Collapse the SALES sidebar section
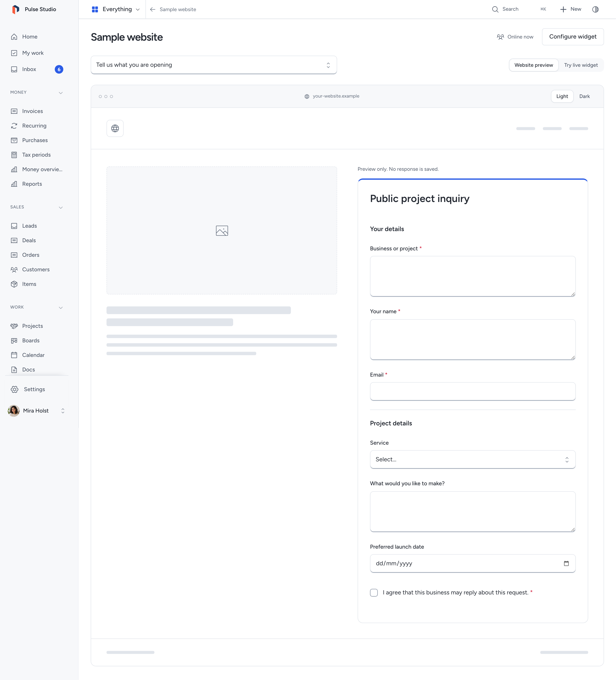This screenshot has width=616, height=680. click(x=61, y=207)
